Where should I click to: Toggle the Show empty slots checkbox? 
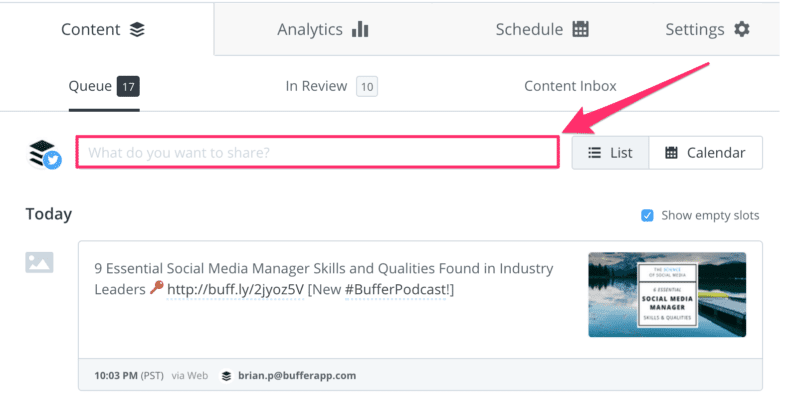pos(647,215)
